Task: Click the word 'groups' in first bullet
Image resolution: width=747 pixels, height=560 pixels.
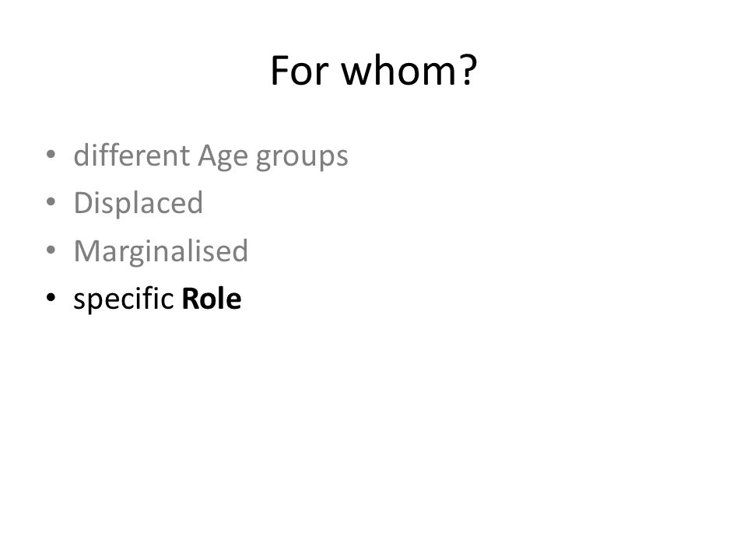Action: tap(302, 159)
